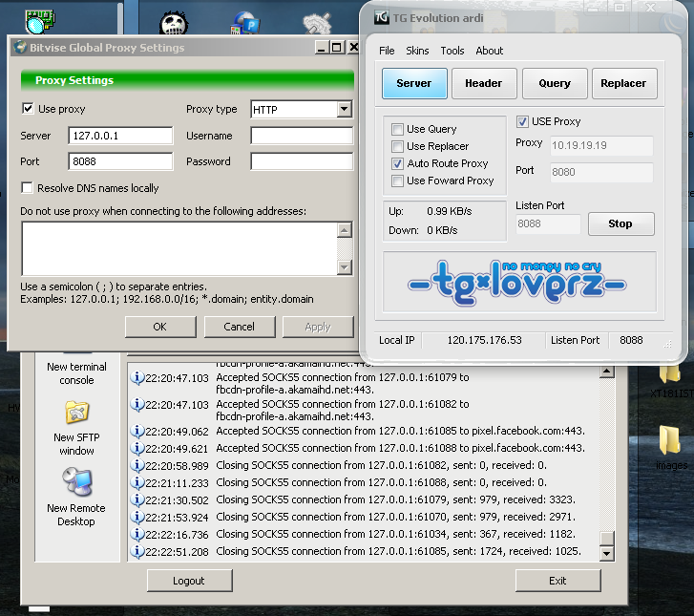The image size is (694, 616).
Task: Enable the Use Replacer checkbox
Action: 397,146
